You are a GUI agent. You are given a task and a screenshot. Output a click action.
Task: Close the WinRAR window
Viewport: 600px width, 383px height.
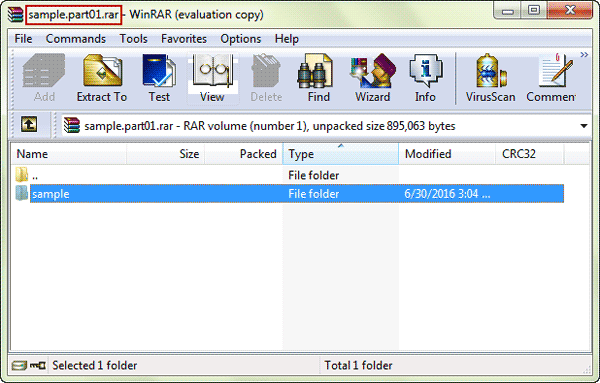tap(570, 10)
